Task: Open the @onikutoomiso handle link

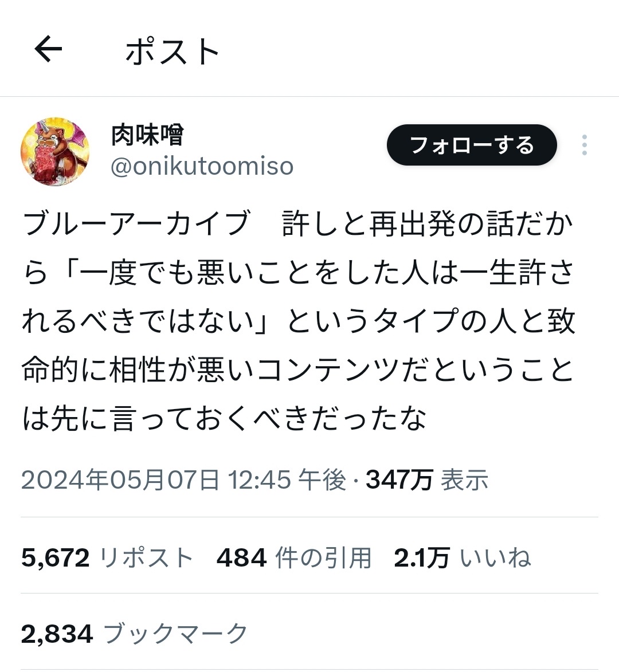Action: 202,166
